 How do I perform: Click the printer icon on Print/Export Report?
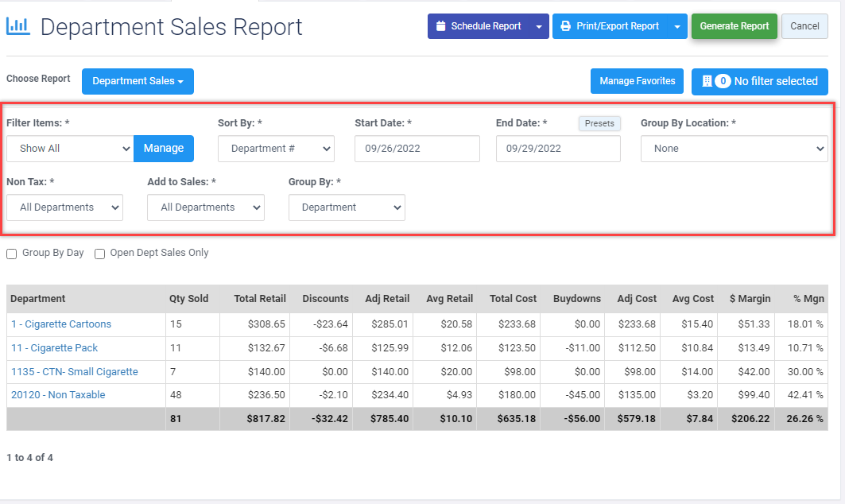[x=564, y=25]
